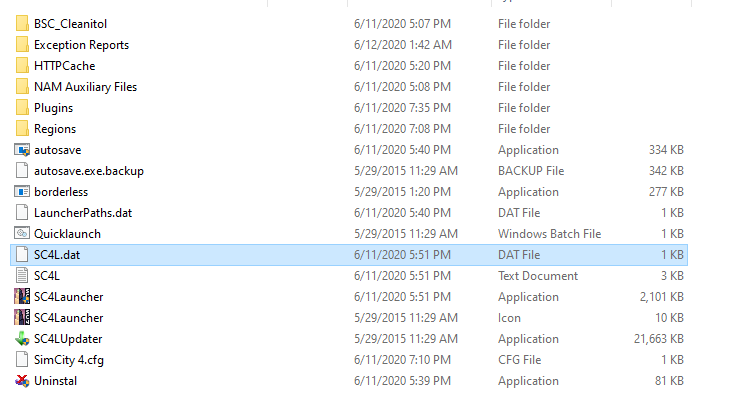The image size is (748, 412).
Task: Click the CFG File type cell
Action: pyautogui.click(x=519, y=360)
